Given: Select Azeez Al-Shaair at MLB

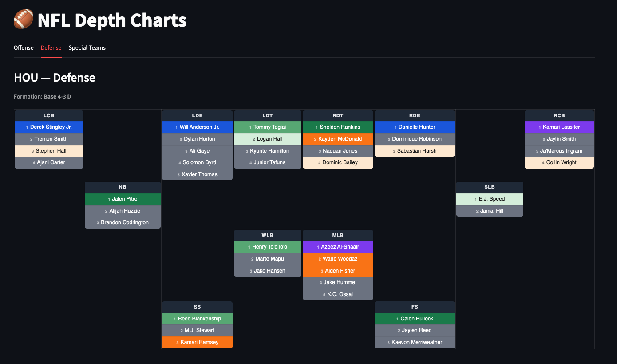Looking at the screenshot, I should [x=338, y=247].
